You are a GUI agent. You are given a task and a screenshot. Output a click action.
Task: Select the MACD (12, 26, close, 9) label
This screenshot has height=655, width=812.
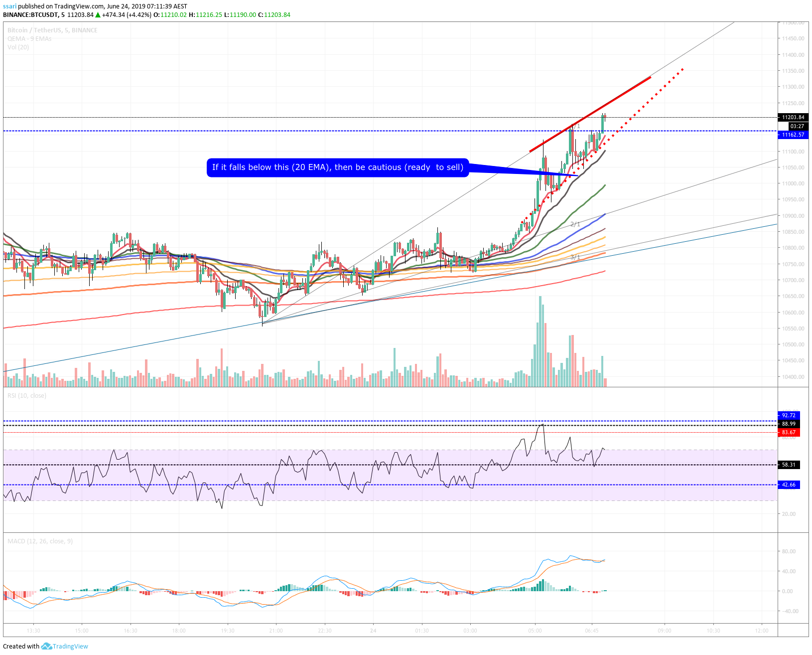(40, 541)
